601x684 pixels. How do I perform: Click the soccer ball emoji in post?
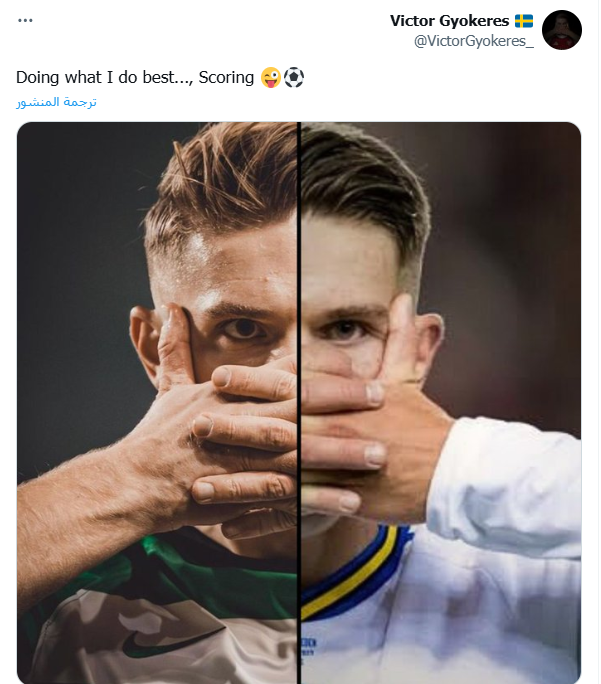[x=293, y=77]
